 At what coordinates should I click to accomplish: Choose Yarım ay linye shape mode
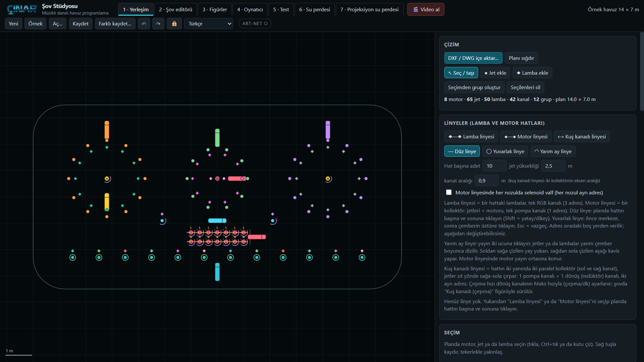(x=553, y=151)
